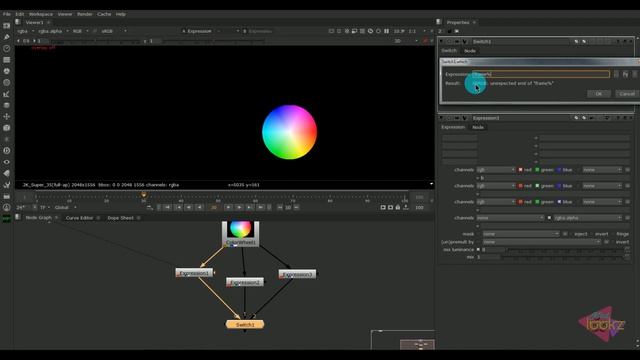Viewport: 640px width, 360px height.
Task: Select the Expression2 node in node graph
Action: [x=245, y=282]
